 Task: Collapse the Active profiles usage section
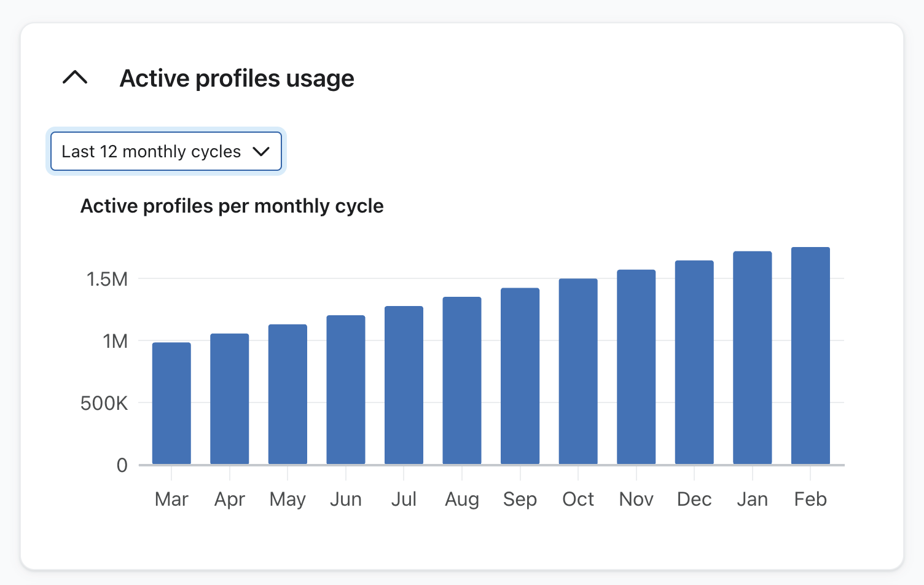pyautogui.click(x=74, y=78)
